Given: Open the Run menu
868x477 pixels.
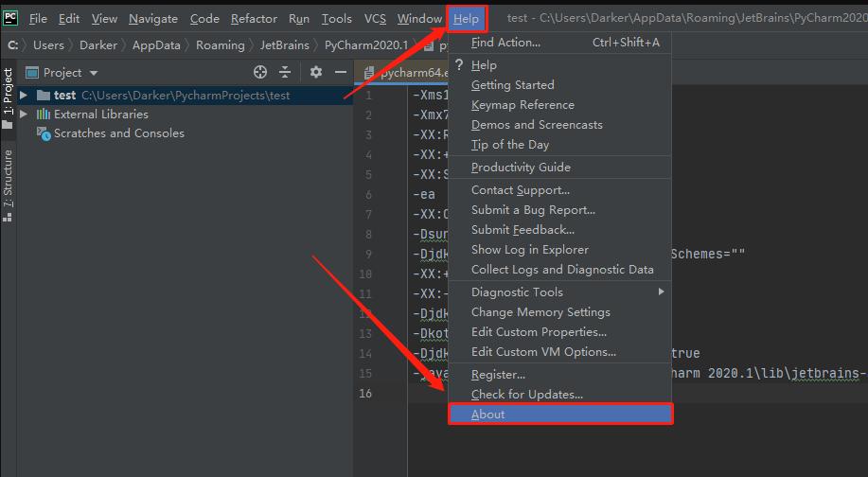Looking at the screenshot, I should (299, 19).
